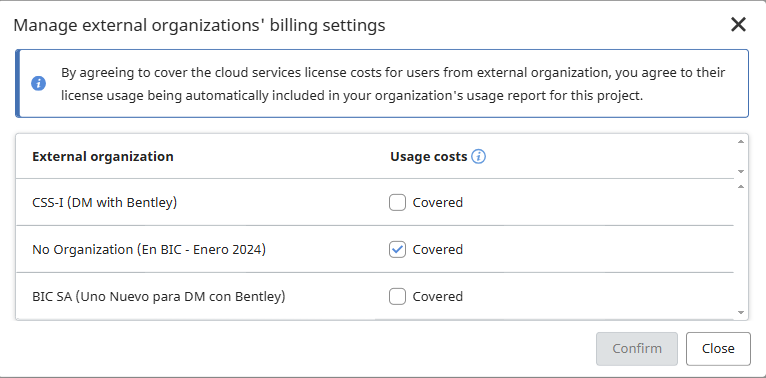The height and width of the screenshot is (378, 766).
Task: Click the blue info icon in the notice banner
Action: (x=39, y=84)
